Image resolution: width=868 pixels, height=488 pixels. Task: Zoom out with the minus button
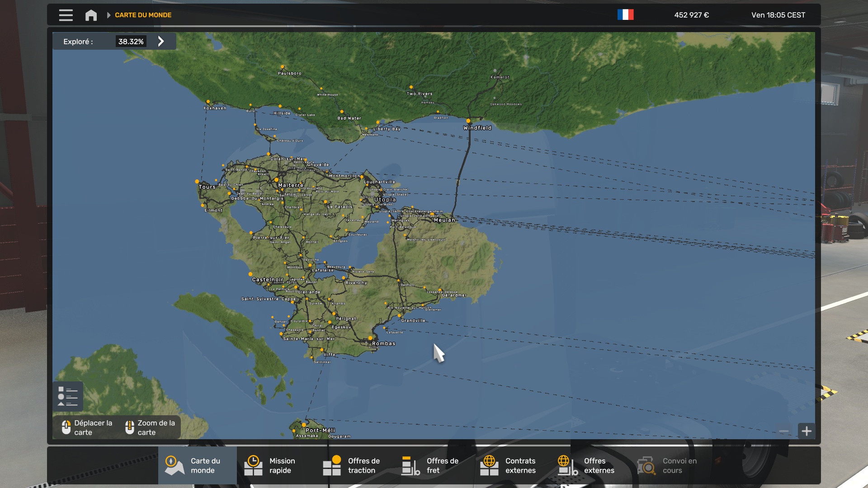click(784, 431)
